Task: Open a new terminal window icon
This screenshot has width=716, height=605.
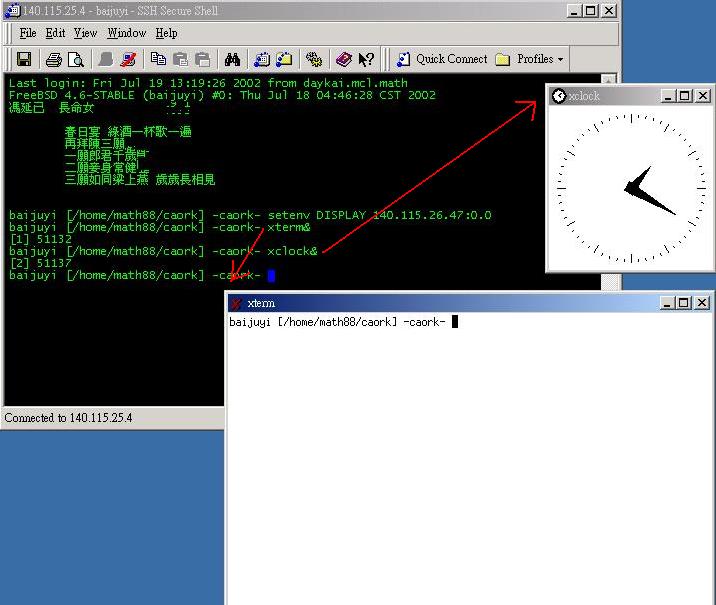Action: click(262, 59)
